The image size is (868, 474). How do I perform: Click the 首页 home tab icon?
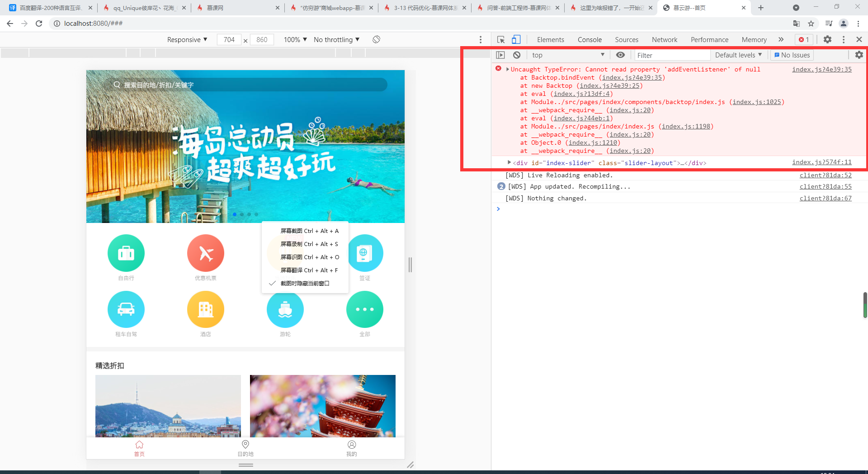pos(139,445)
